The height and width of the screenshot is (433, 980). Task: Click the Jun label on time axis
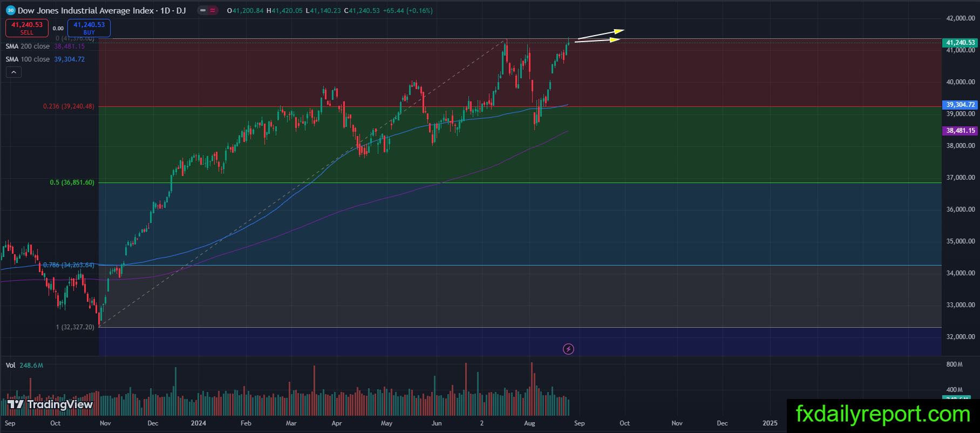click(x=437, y=423)
